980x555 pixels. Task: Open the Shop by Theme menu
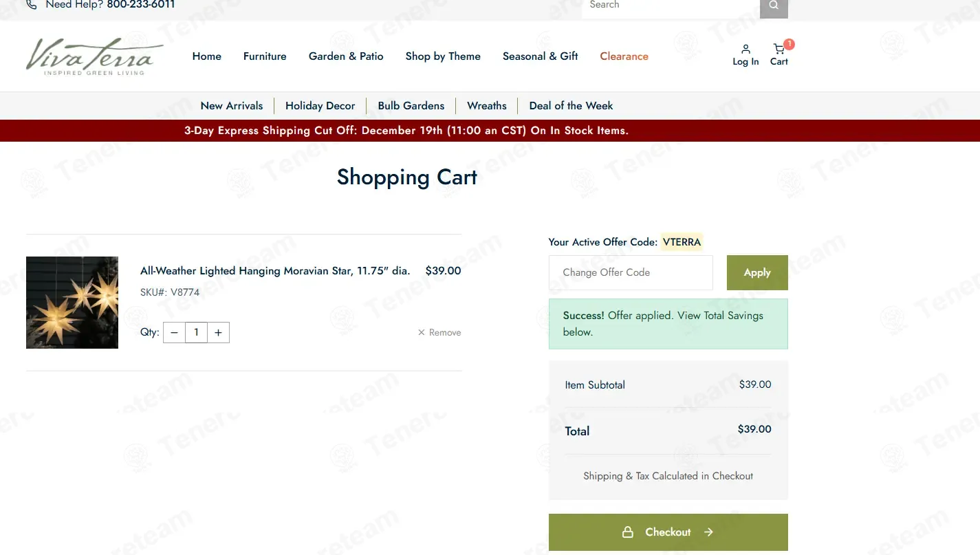[443, 56]
